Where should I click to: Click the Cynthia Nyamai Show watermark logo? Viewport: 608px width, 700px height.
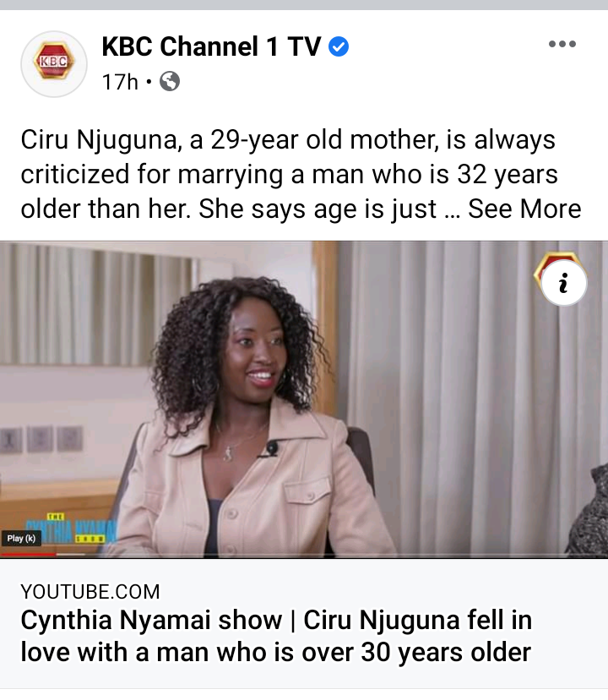[72, 529]
